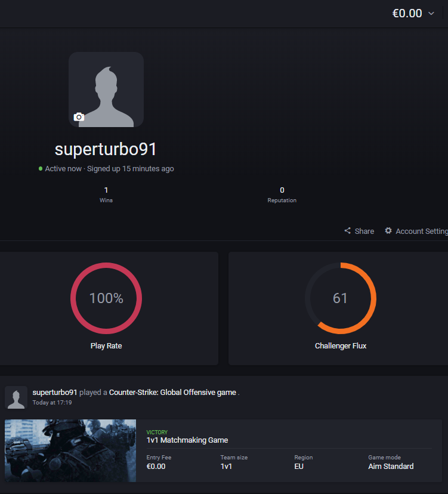Click the green online status dot

[x=41, y=169]
